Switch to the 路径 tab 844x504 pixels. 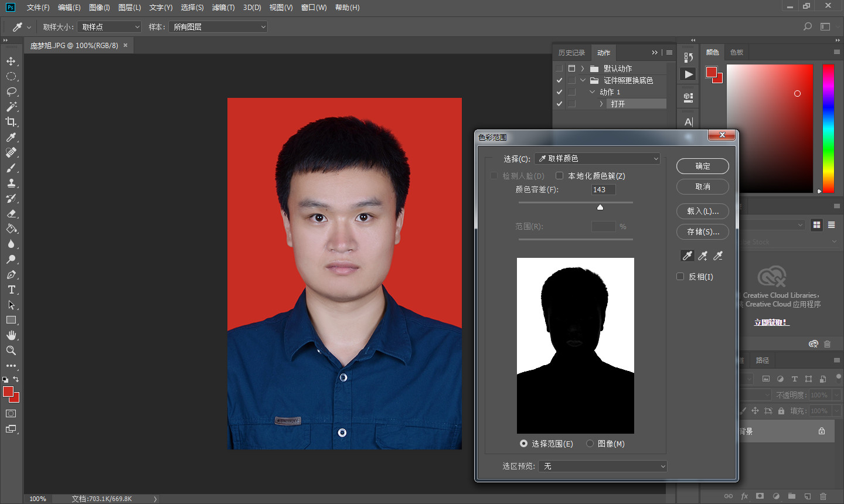[763, 360]
